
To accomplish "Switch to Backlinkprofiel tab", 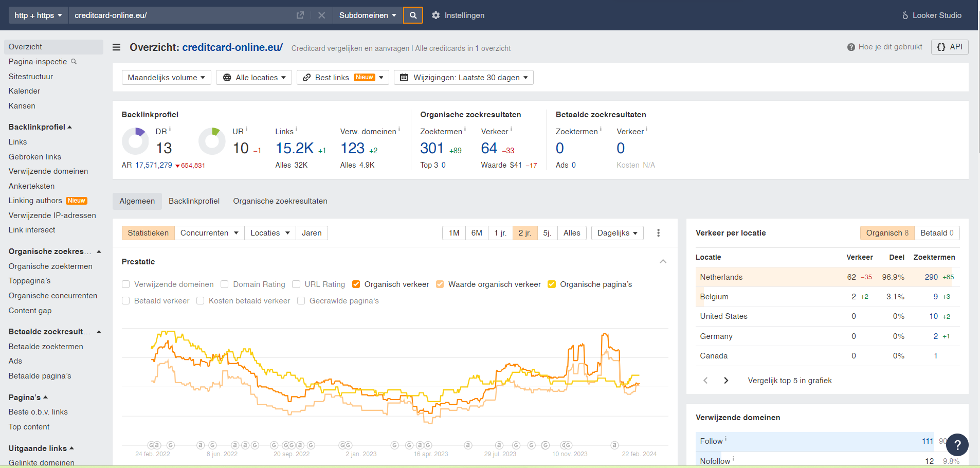I will point(194,201).
